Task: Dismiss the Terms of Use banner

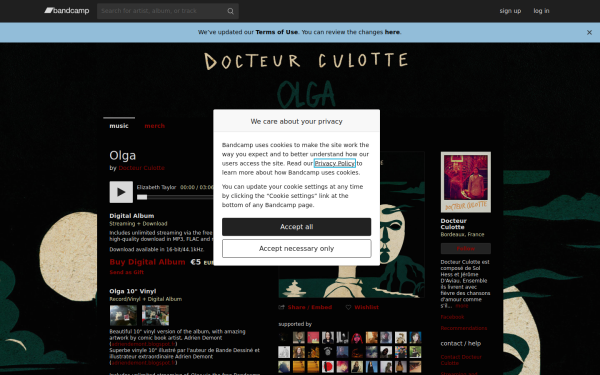Action: point(589,33)
